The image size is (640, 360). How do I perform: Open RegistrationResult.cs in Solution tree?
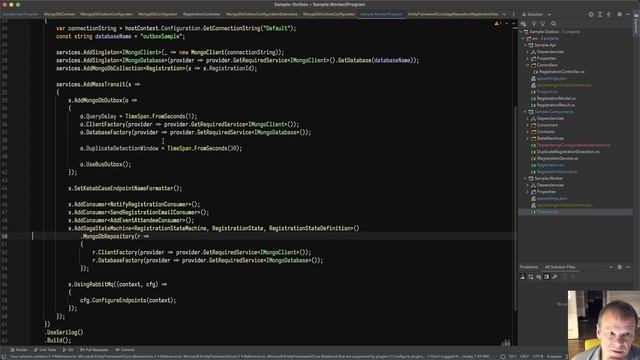556,105
